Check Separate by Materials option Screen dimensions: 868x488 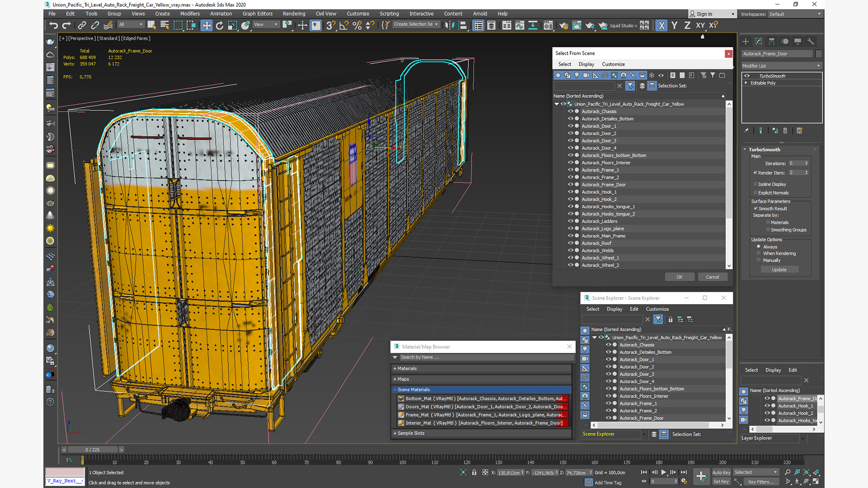(x=768, y=223)
